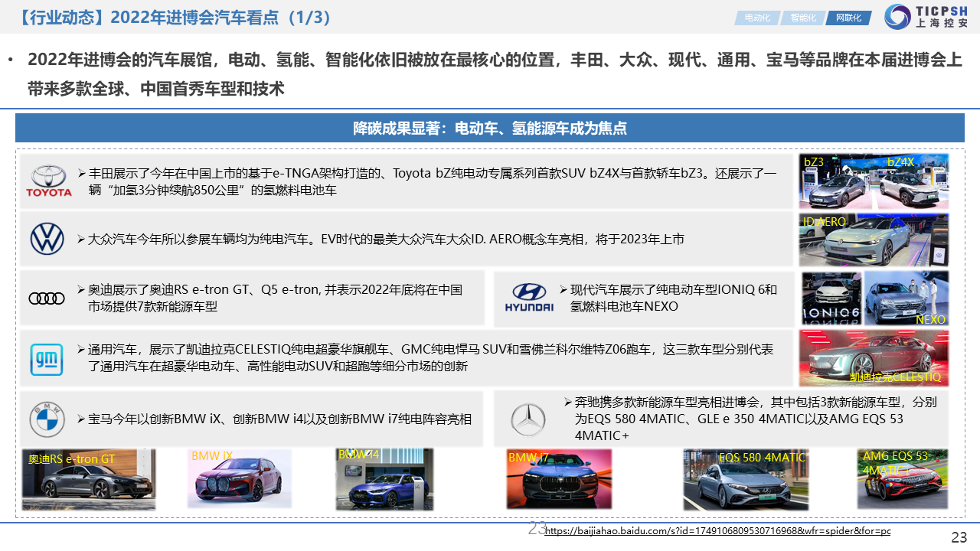The height and width of the screenshot is (551, 980).
Task: Click the TICPSH 上海控安 company logo
Action: [x=926, y=16]
